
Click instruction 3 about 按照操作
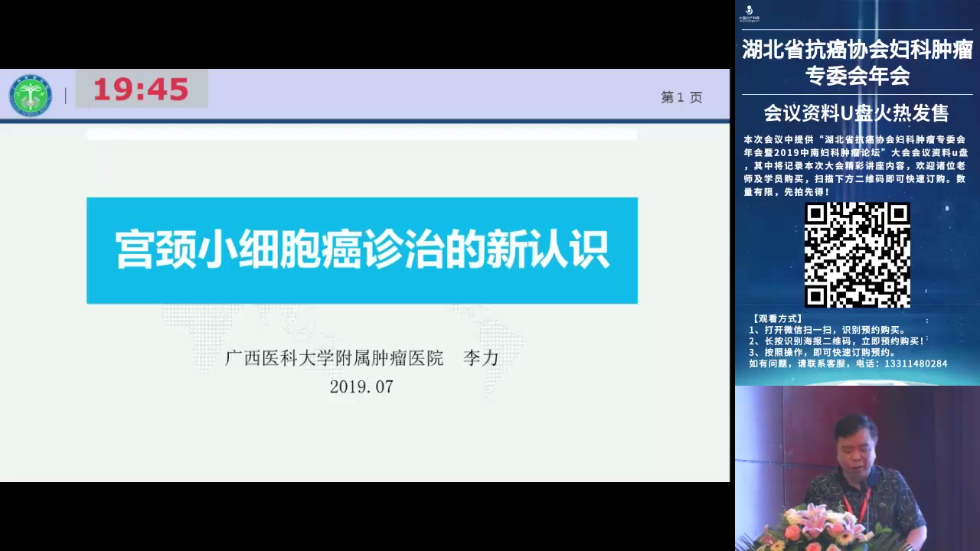click(822, 353)
